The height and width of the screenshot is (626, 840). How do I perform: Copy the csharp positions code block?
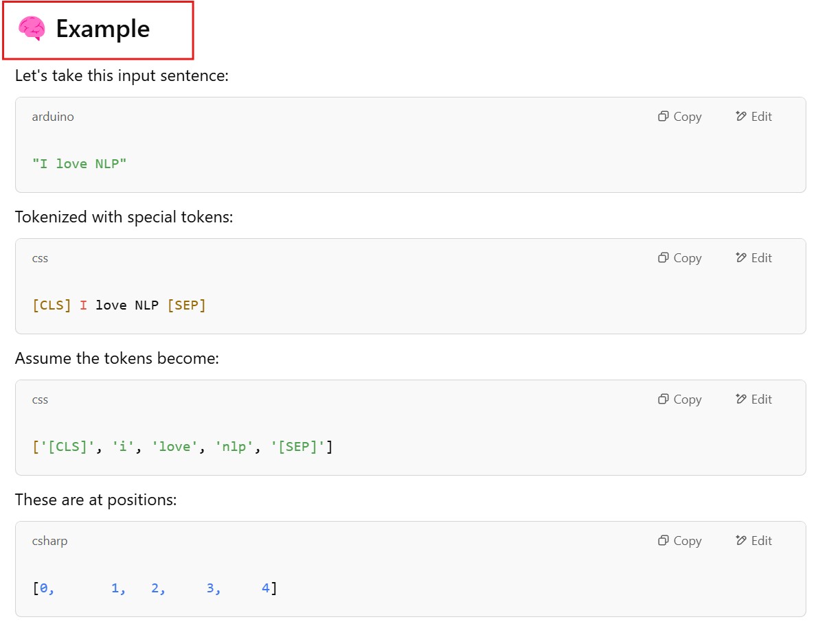tap(679, 541)
